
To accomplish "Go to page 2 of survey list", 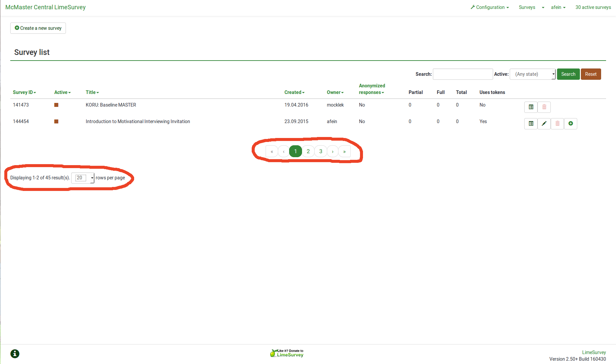I will (x=308, y=151).
